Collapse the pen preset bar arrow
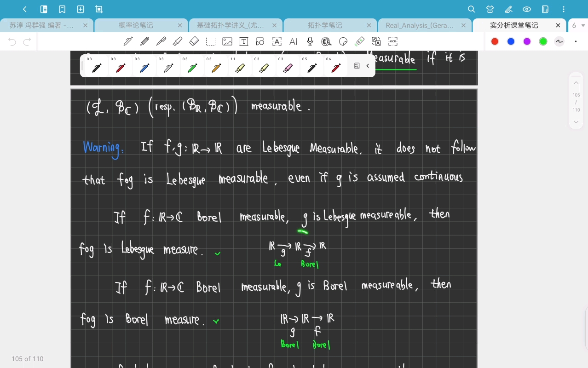 (x=368, y=66)
